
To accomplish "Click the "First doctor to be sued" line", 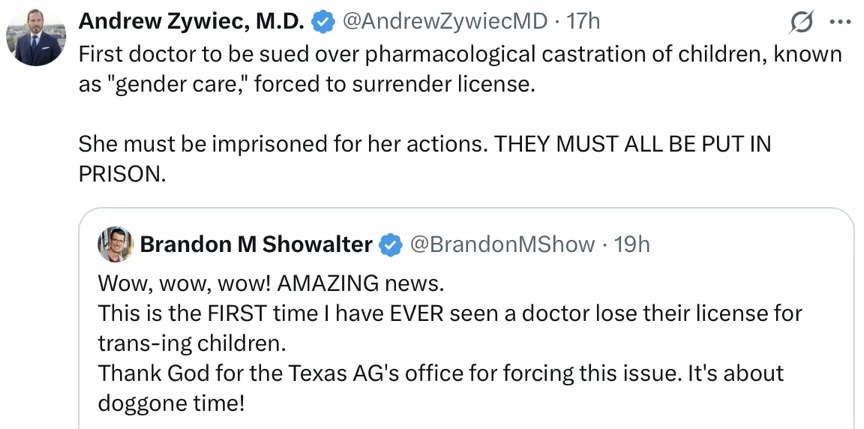I will [460, 54].
